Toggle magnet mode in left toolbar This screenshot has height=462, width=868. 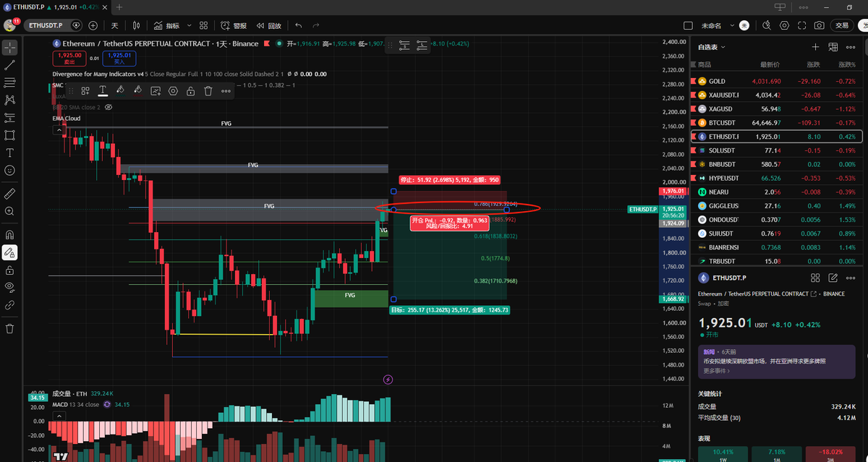tap(9, 235)
